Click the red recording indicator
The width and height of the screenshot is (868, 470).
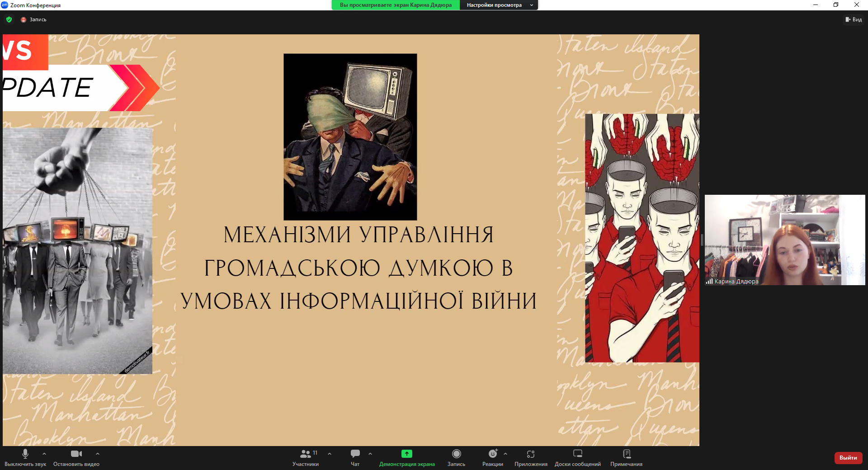click(24, 19)
